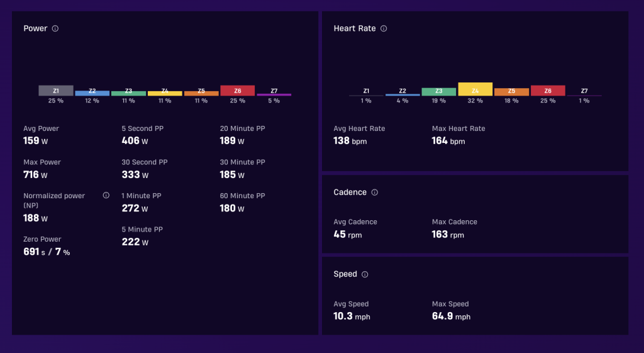Screen dimensions: 644x353
Task: Click the Avg Power value 159 W
Action: (36, 140)
